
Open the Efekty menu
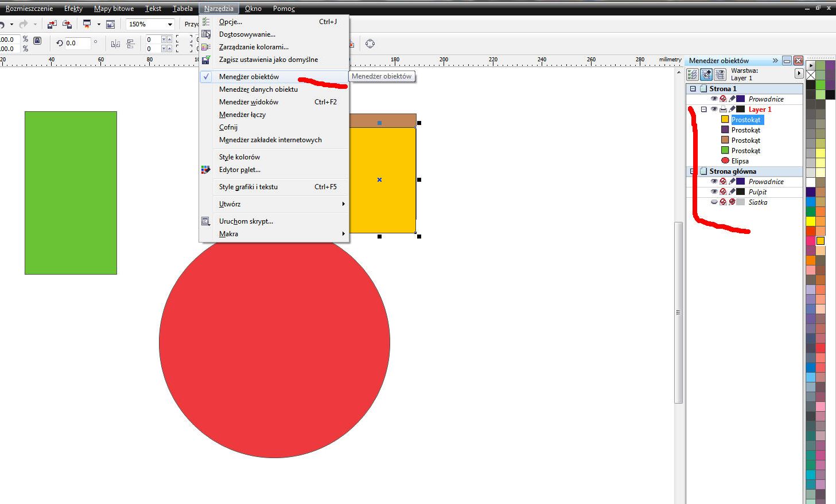tap(73, 9)
